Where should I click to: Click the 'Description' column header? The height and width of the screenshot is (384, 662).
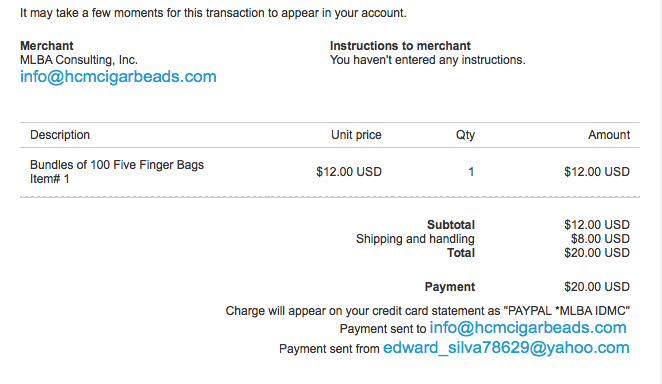(x=60, y=135)
